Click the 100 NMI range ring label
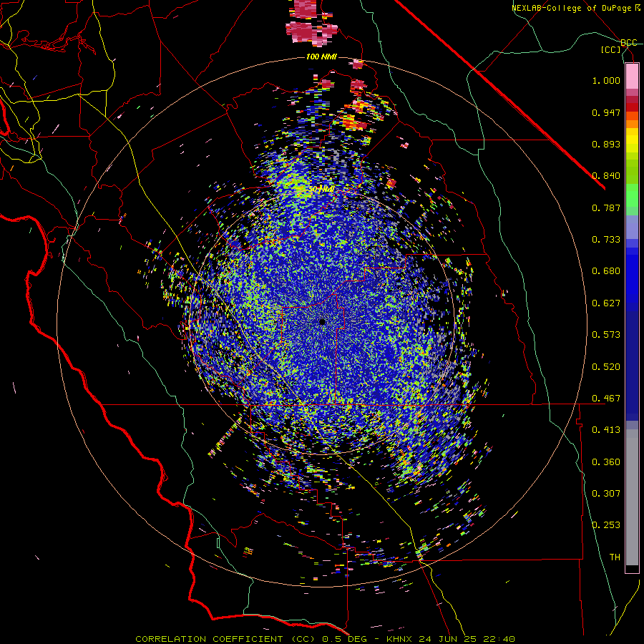The height and width of the screenshot is (644, 644). [x=321, y=57]
